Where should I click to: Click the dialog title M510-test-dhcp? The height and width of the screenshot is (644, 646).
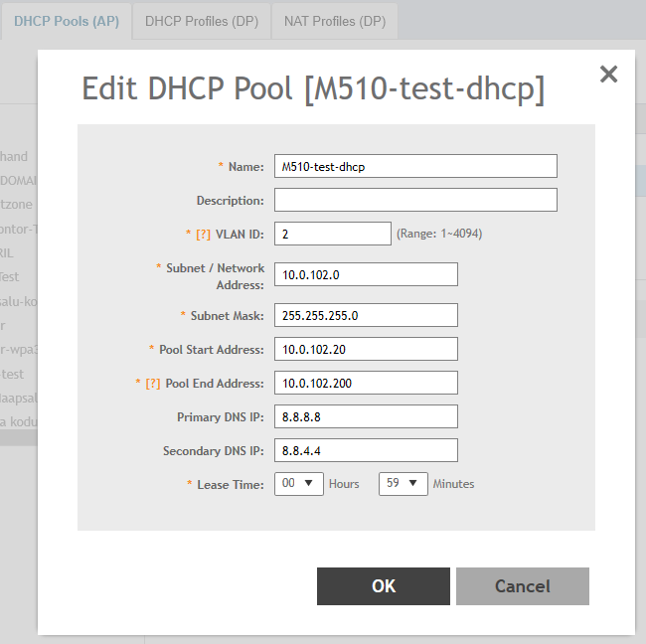click(x=313, y=88)
